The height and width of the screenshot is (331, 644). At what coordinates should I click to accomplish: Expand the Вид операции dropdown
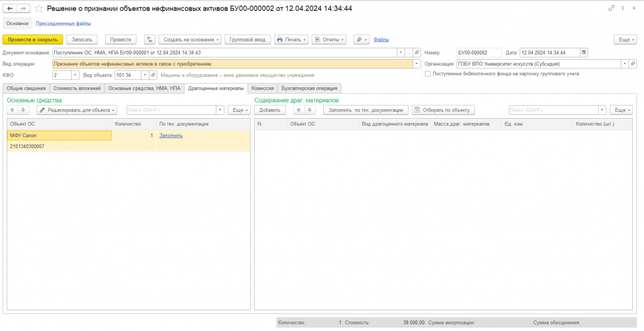(417, 64)
